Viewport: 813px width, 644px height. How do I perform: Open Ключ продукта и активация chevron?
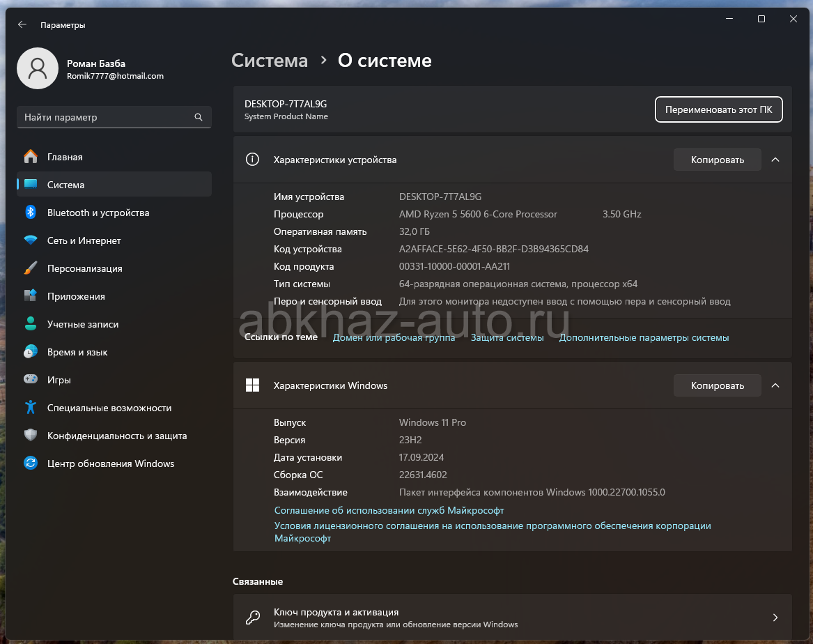click(x=775, y=618)
